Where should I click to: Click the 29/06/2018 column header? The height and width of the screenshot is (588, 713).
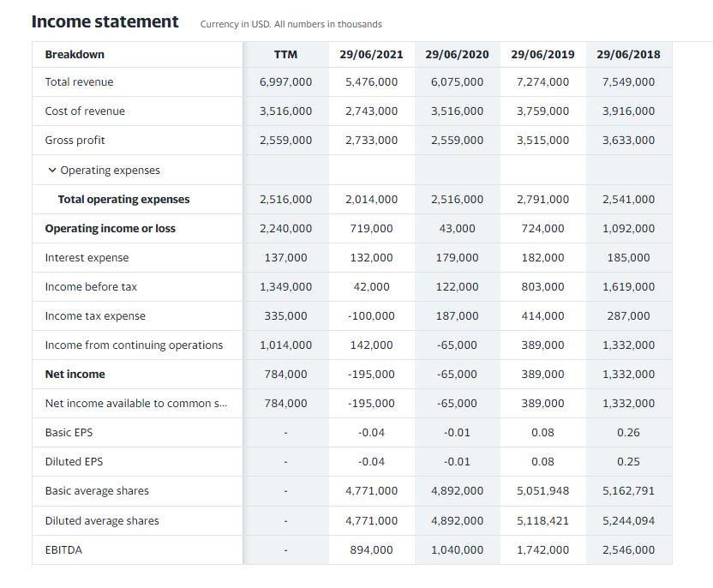coord(628,54)
